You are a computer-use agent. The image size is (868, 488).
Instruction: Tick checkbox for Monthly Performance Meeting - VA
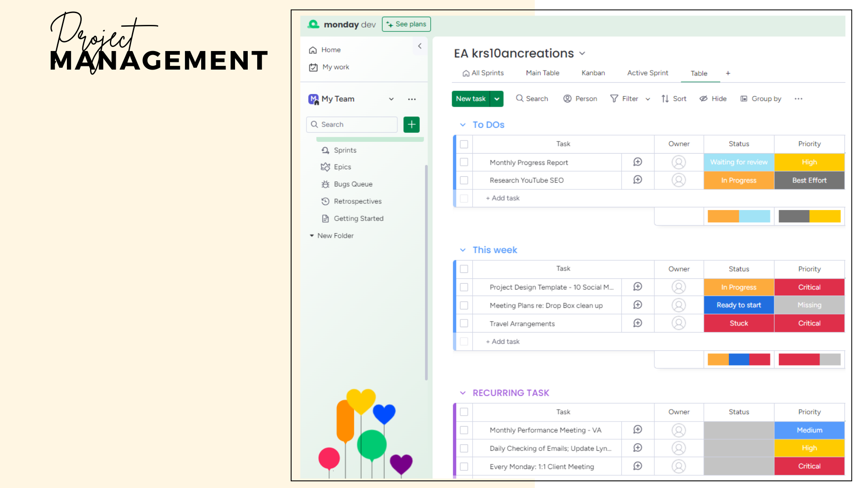[464, 430]
